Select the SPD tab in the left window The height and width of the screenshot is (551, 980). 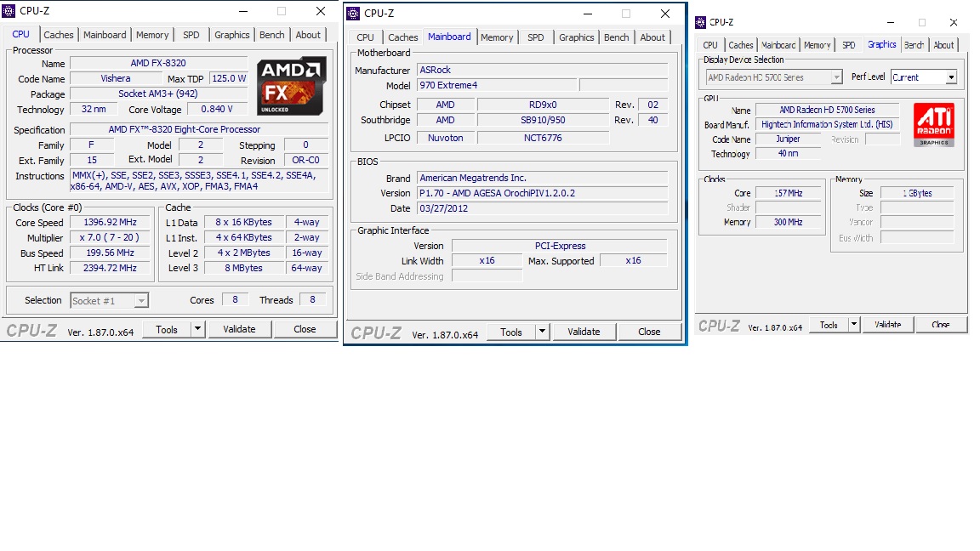tap(191, 35)
